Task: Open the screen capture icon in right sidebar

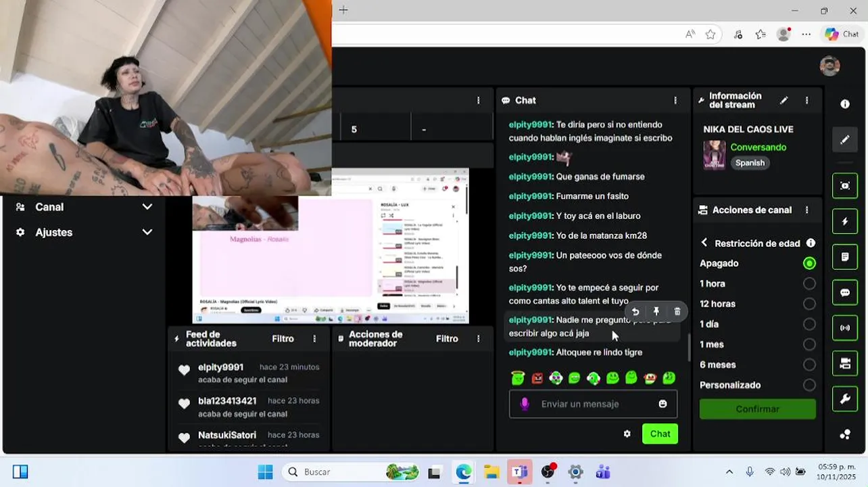Action: coord(845,185)
